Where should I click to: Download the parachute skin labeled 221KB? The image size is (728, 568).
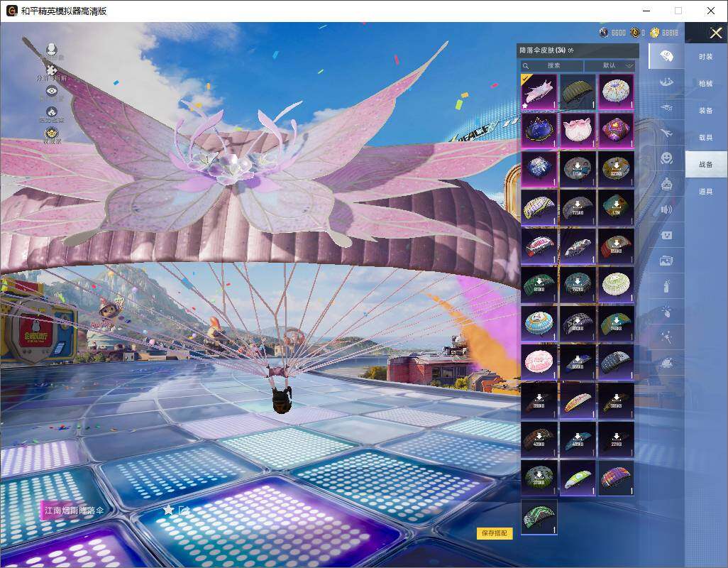tap(616, 439)
